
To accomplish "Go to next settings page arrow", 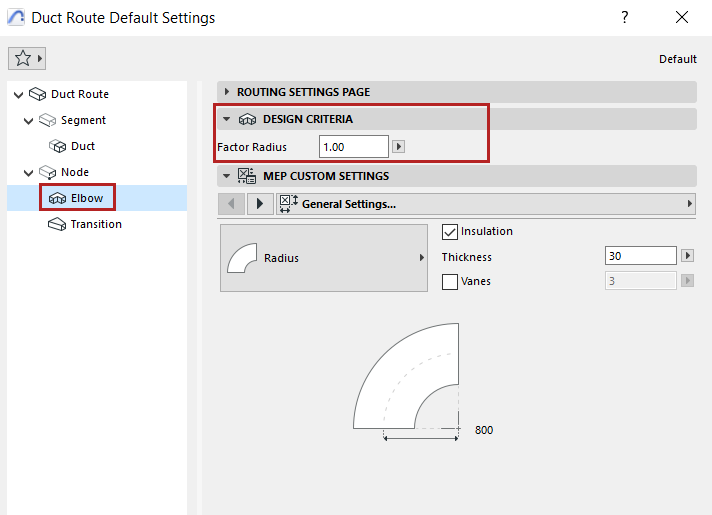I will tap(260, 203).
